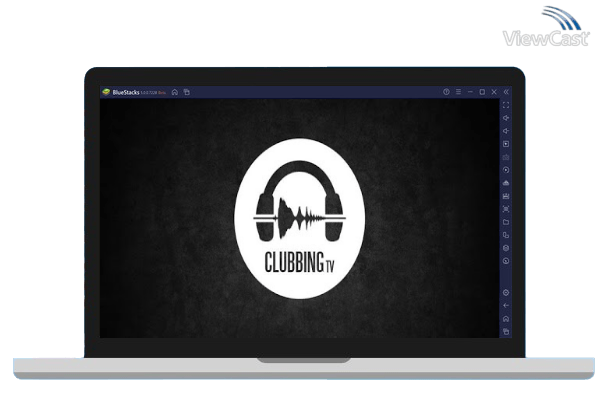Maximize the BlueStacks window
This screenshot has height=414, width=602.
(482, 92)
